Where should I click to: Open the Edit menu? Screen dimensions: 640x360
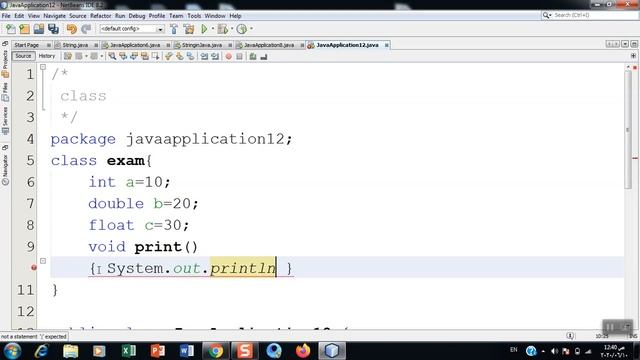[19, 16]
